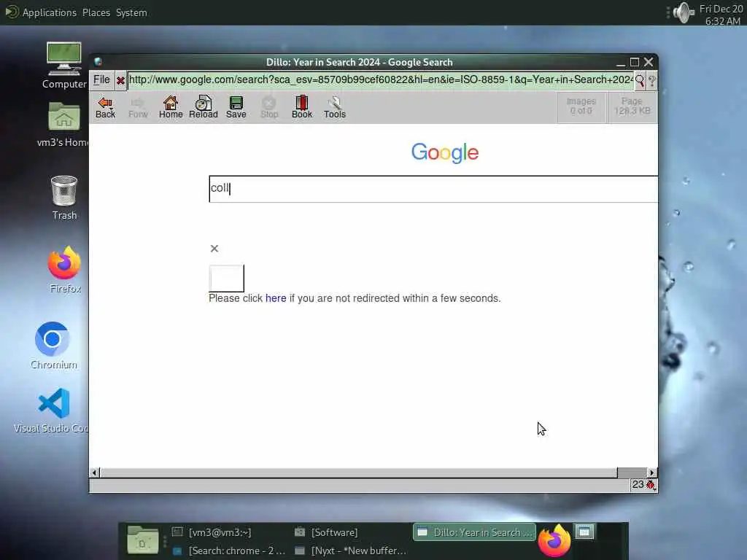This screenshot has width=747, height=560.
Task: Save the page with the Save icon
Action: pyautogui.click(x=236, y=107)
